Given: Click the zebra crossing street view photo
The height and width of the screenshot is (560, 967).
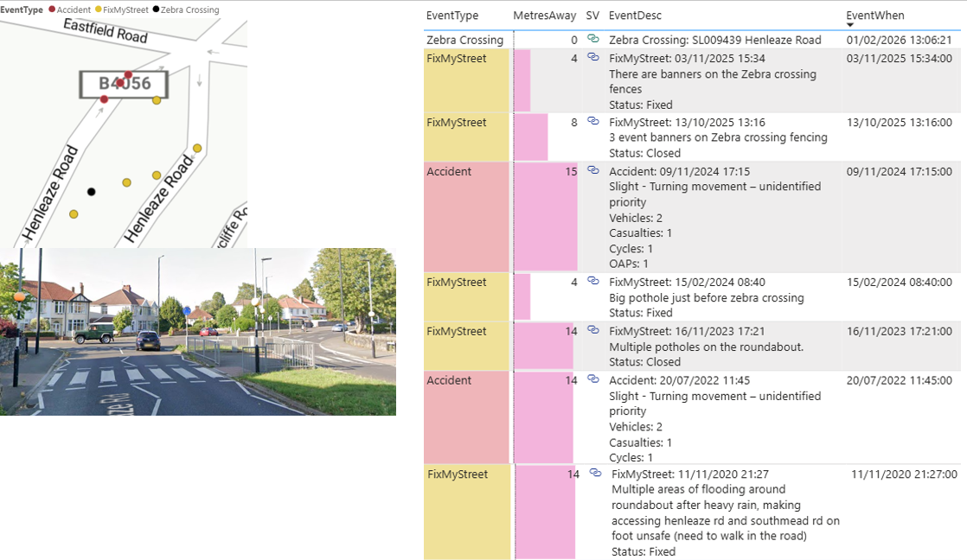Looking at the screenshot, I should (197, 332).
